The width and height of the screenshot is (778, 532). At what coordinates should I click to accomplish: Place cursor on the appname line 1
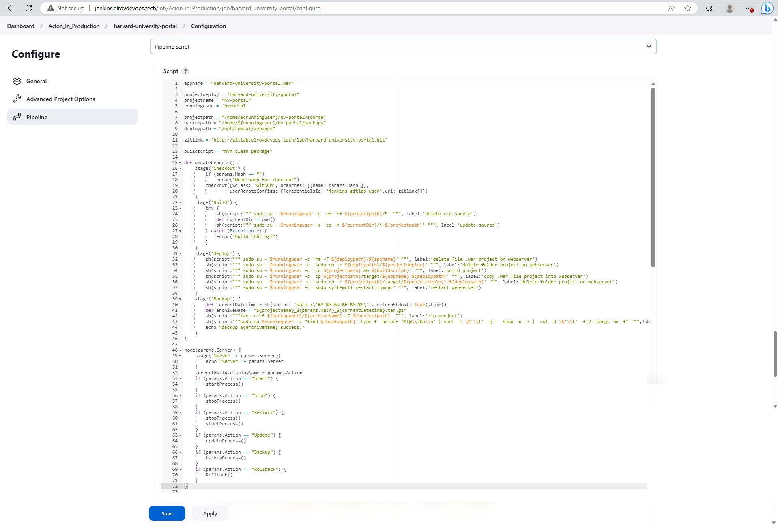click(239, 83)
